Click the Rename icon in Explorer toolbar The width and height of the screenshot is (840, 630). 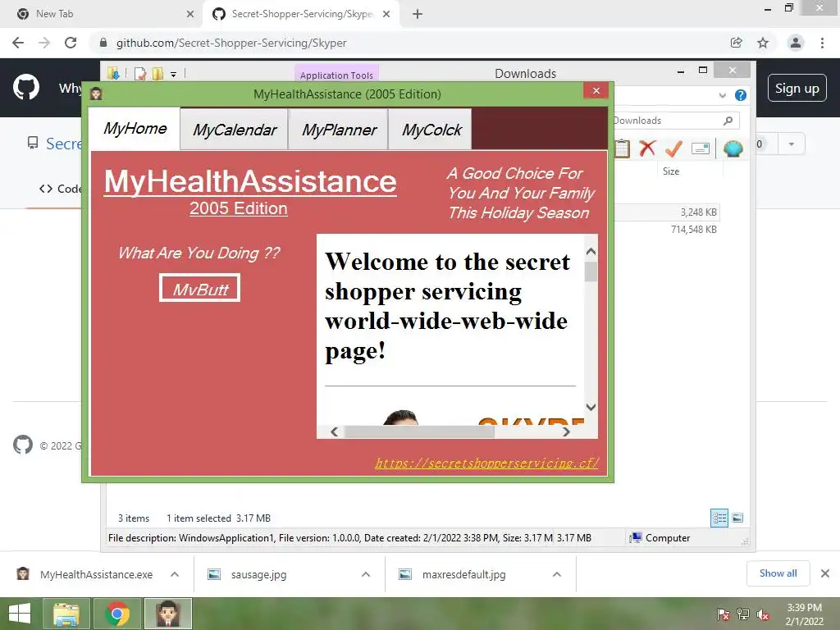pyautogui.click(x=701, y=148)
